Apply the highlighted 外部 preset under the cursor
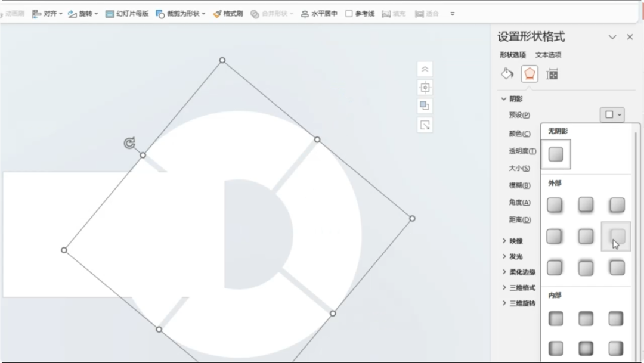 coord(615,237)
